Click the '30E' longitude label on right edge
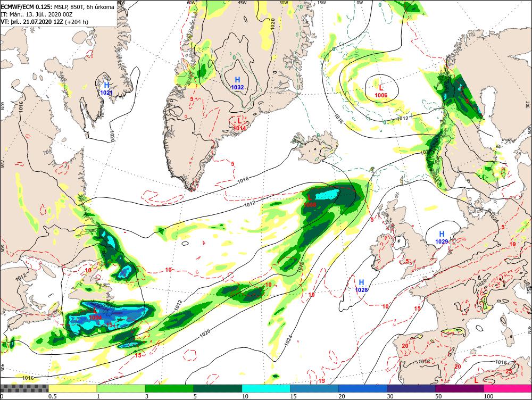Viewport: 532px width, 400px height. point(528,104)
